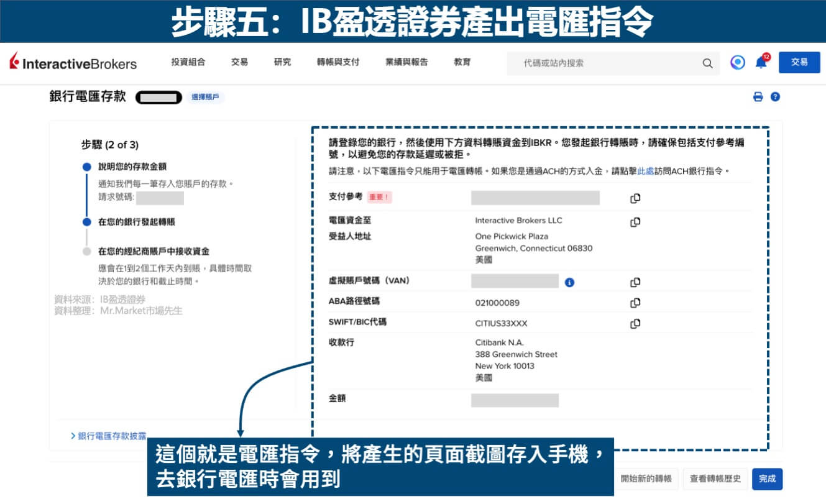Screen dimensions: 826x504
Task: Open the 投資組合 menu
Action: pos(188,62)
